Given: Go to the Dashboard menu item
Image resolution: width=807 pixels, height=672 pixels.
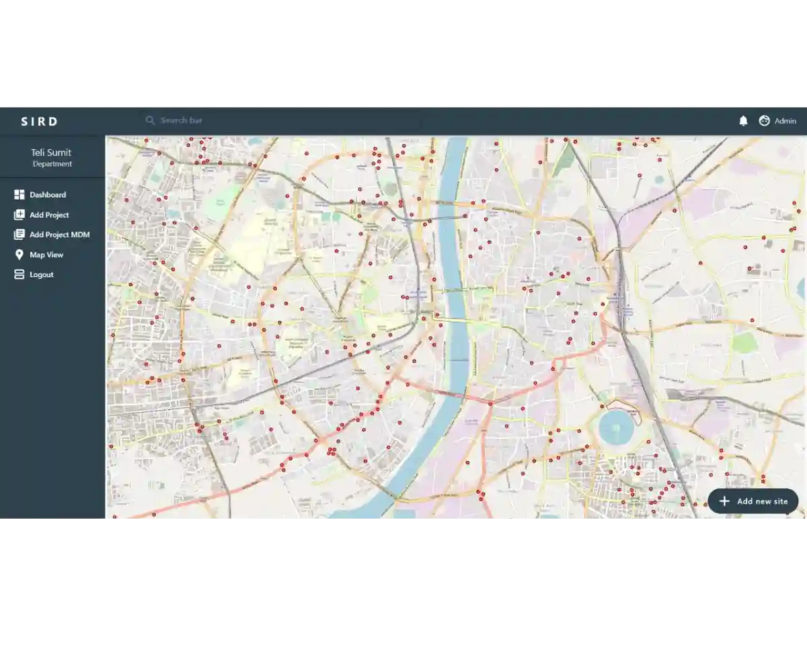Looking at the screenshot, I should click(48, 195).
